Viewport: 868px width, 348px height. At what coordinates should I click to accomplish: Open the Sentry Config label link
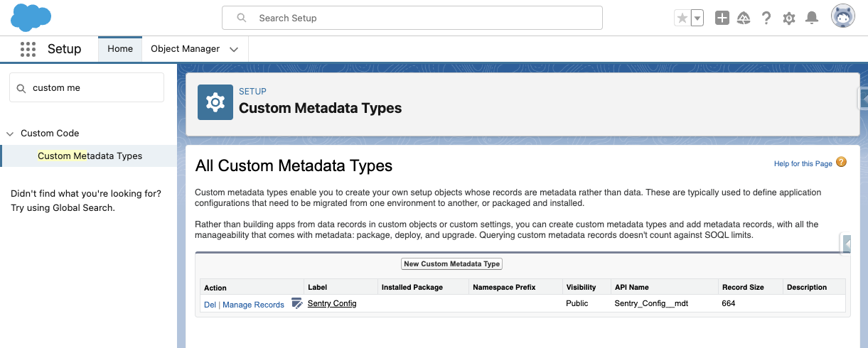(x=332, y=303)
